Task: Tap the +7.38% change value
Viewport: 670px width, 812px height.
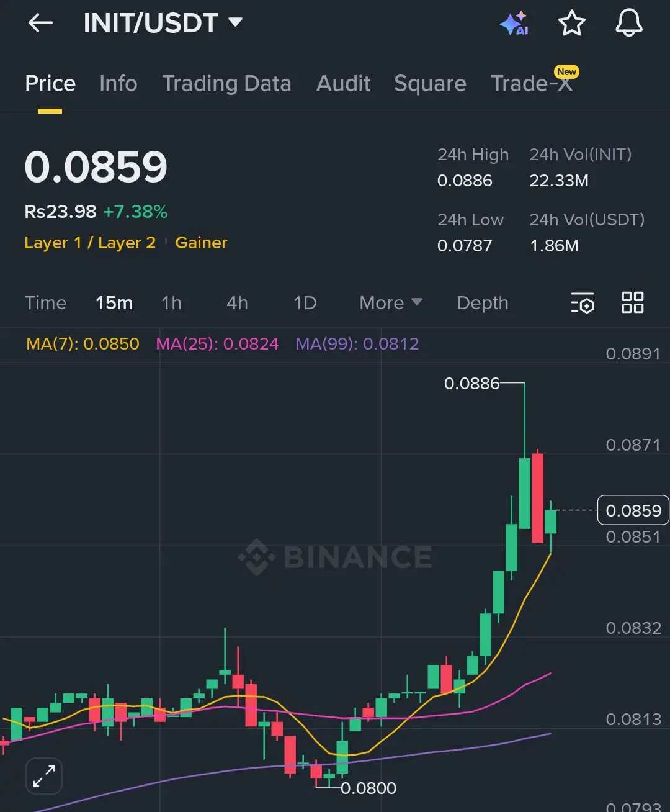Action: [x=135, y=212]
